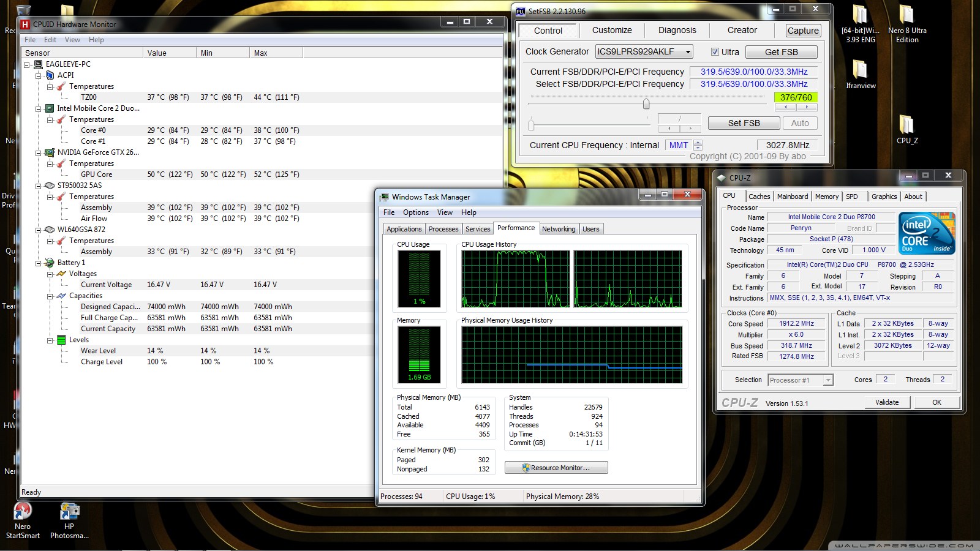The width and height of the screenshot is (980, 551).
Task: Open the File menu in HWMonitor
Action: click(30, 40)
